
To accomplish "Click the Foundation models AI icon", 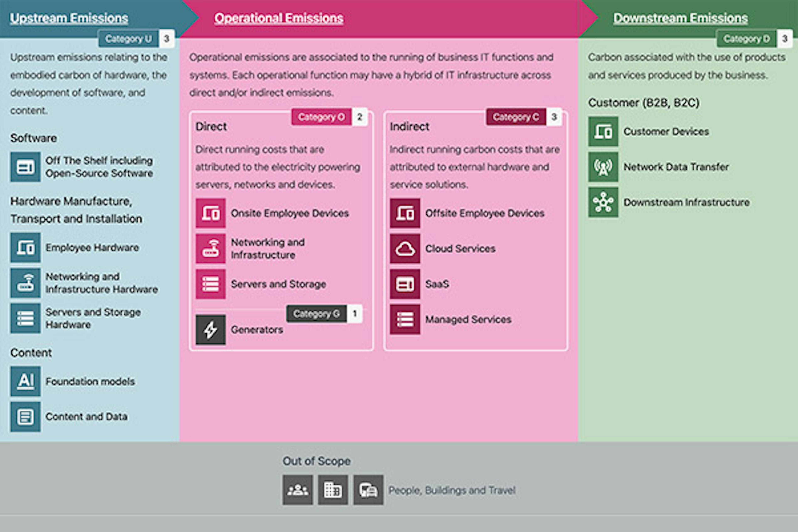I will (25, 381).
